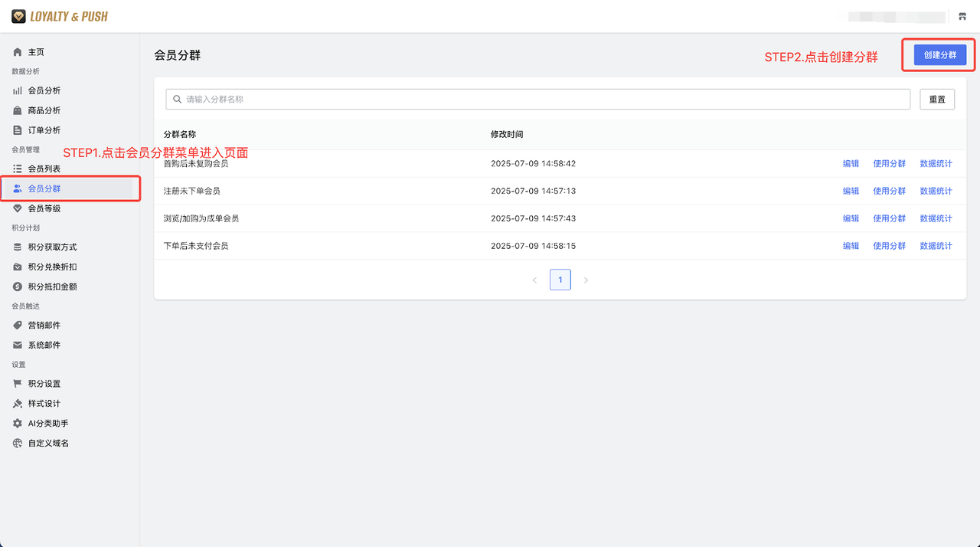Viewport: 980px width, 547px height.
Task: Click the diamond icon for 会员等级
Action: (x=18, y=208)
